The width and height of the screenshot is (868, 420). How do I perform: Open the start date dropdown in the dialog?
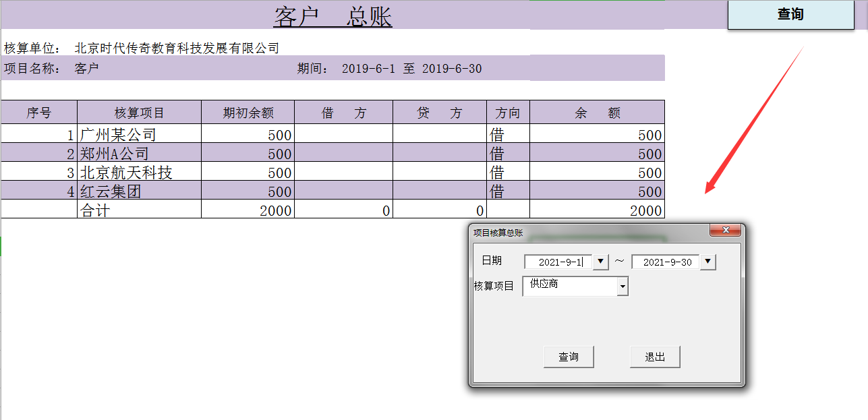pyautogui.click(x=600, y=262)
